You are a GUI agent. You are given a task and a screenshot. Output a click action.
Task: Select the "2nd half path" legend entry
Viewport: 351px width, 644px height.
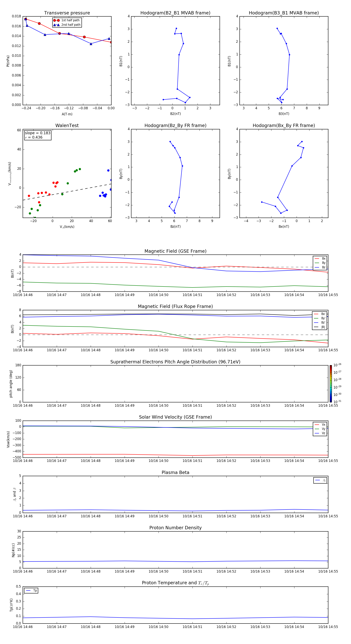click(x=67, y=25)
